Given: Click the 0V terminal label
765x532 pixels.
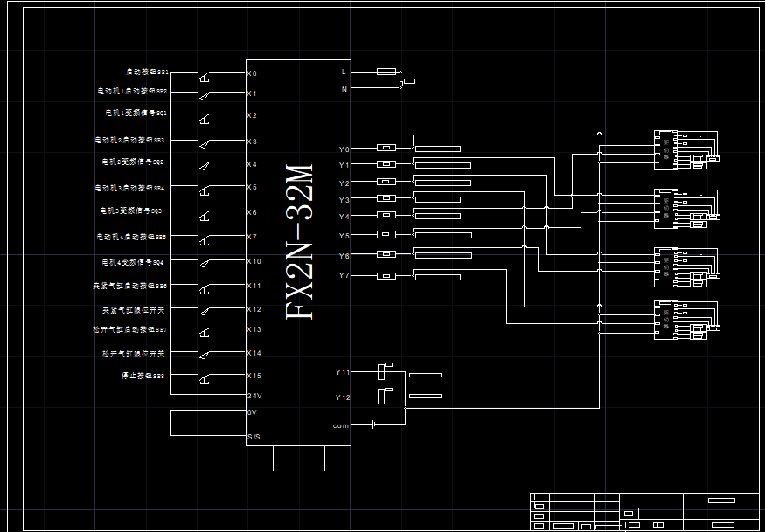Looking at the screenshot, I should (252, 412).
